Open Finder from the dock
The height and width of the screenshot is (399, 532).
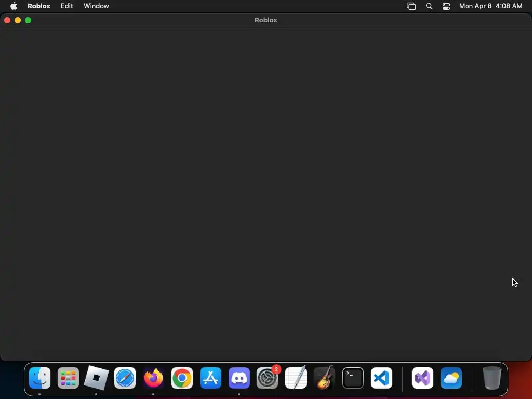pyautogui.click(x=39, y=378)
